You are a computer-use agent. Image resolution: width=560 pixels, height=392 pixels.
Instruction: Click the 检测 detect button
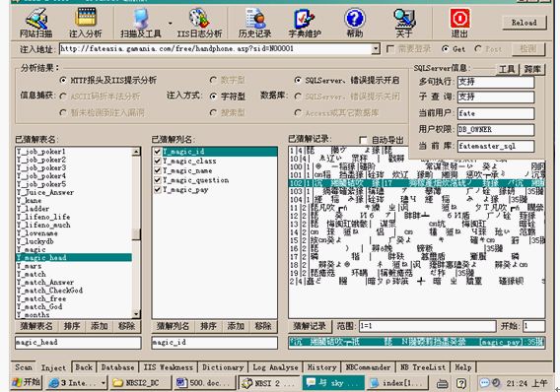tap(528, 49)
